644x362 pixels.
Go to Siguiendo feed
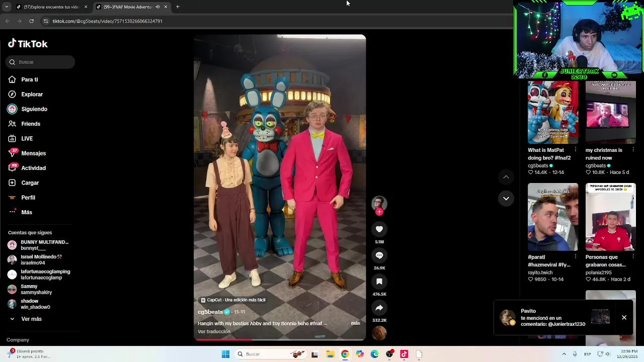(x=34, y=109)
